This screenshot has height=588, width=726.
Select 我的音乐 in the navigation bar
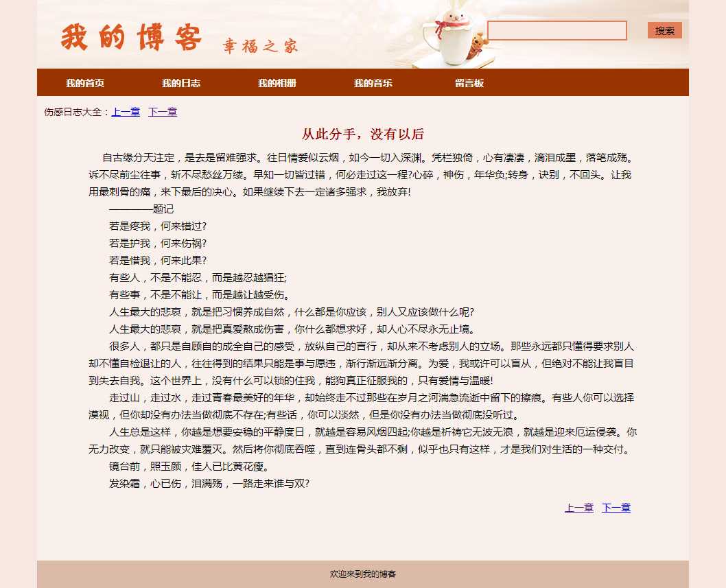click(373, 83)
